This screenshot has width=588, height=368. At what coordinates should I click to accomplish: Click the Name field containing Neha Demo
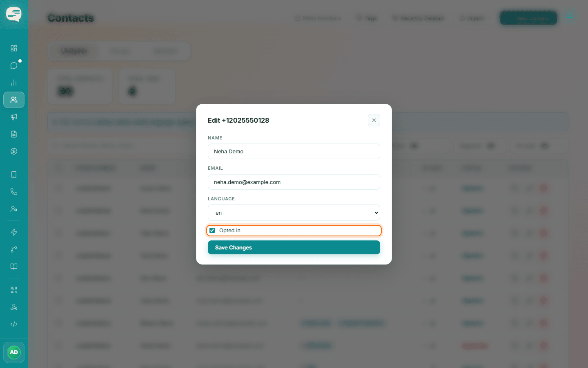(294, 151)
